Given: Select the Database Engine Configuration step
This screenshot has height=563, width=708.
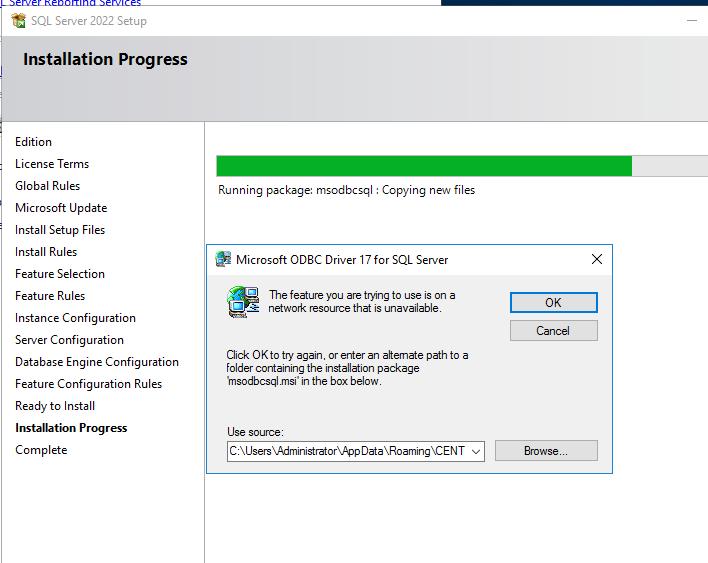Looking at the screenshot, I should coord(97,362).
